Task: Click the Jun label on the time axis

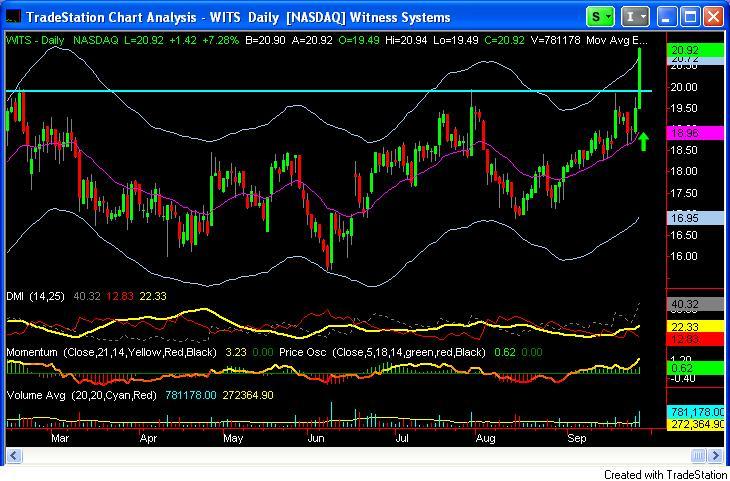Action: [x=317, y=438]
